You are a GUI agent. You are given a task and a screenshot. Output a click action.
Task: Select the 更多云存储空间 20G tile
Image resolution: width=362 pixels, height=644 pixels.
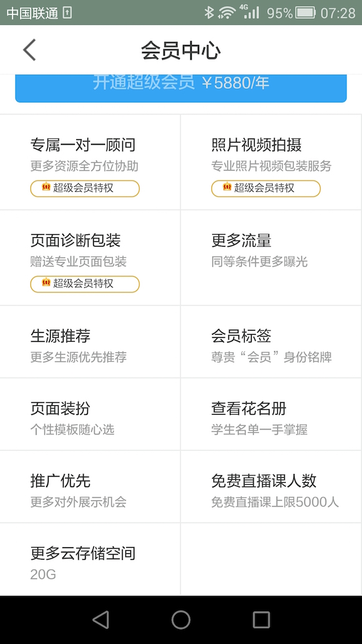click(x=90, y=559)
